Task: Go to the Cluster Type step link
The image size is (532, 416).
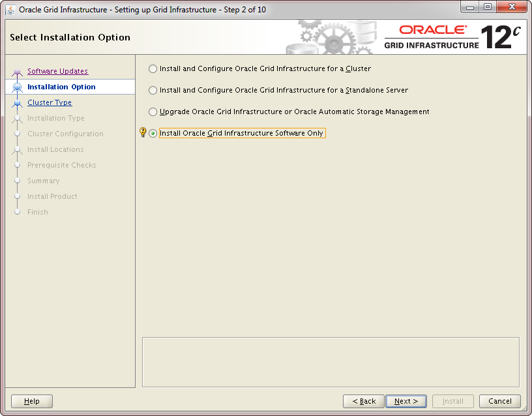Action: [x=50, y=102]
